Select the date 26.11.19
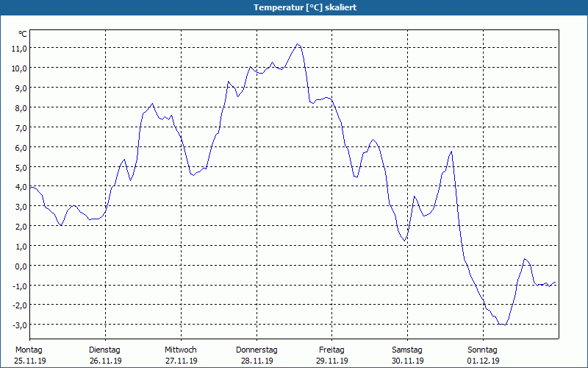Viewport: 588px width, 368px height. pos(106,361)
